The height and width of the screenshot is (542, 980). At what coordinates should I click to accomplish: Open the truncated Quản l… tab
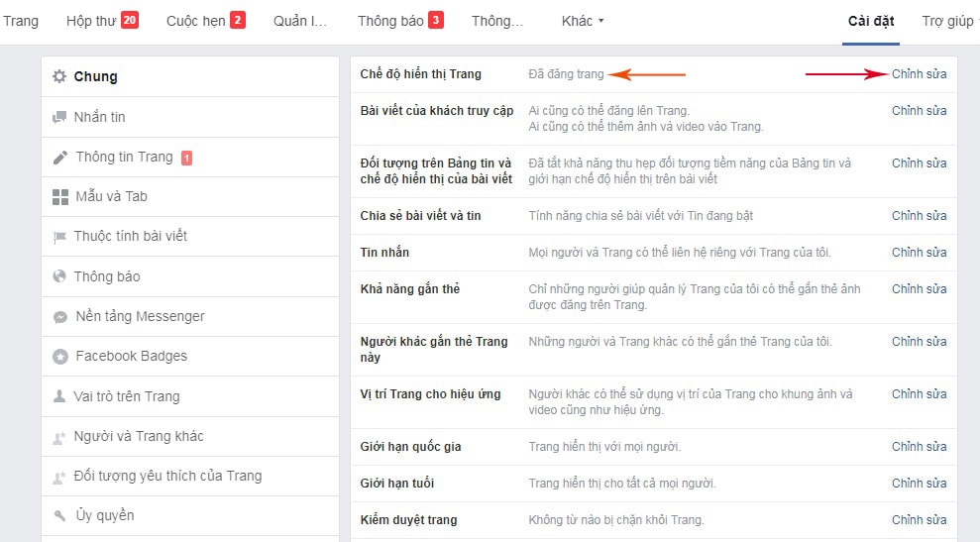(x=300, y=21)
